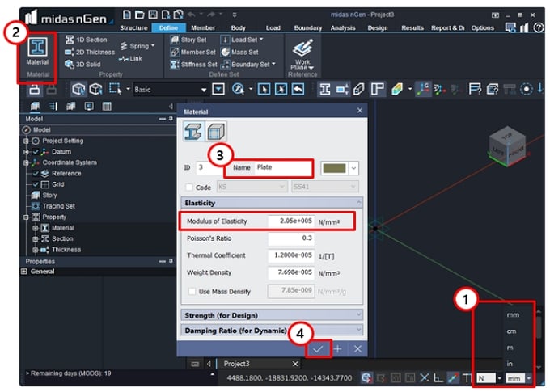The height and width of the screenshot is (392, 550).
Task: Toggle the Code checkbox in Material dialog
Action: click(x=189, y=188)
